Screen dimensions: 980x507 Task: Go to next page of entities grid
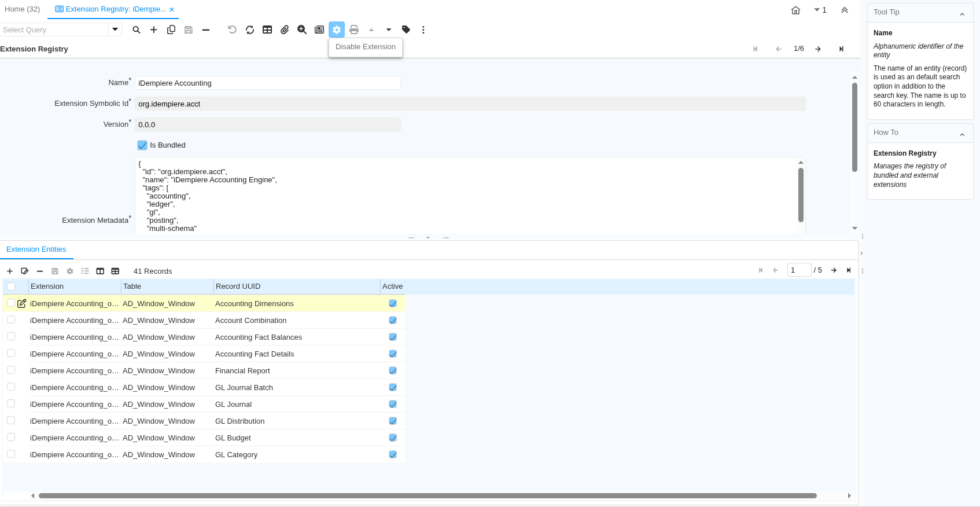click(834, 270)
